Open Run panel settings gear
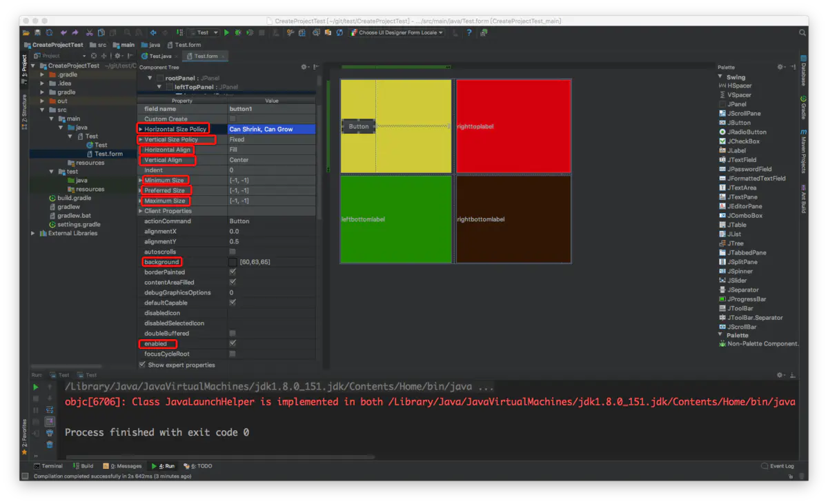Viewport: 828px width, 504px height. coord(781,375)
